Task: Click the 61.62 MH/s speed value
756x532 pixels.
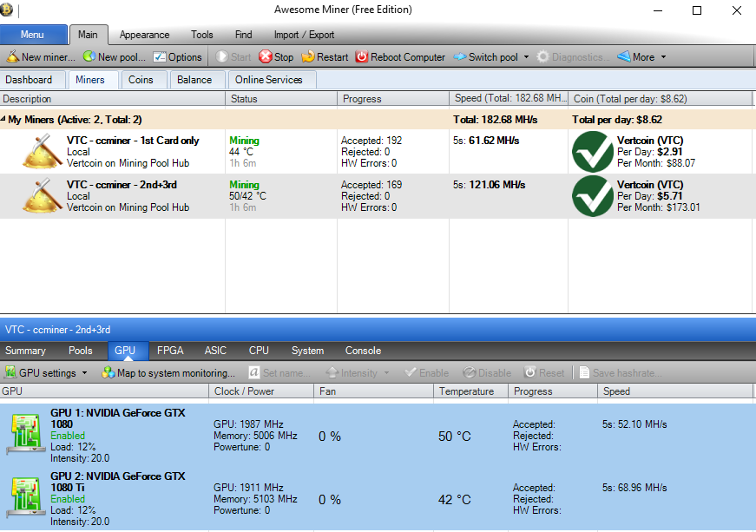Action: click(494, 141)
